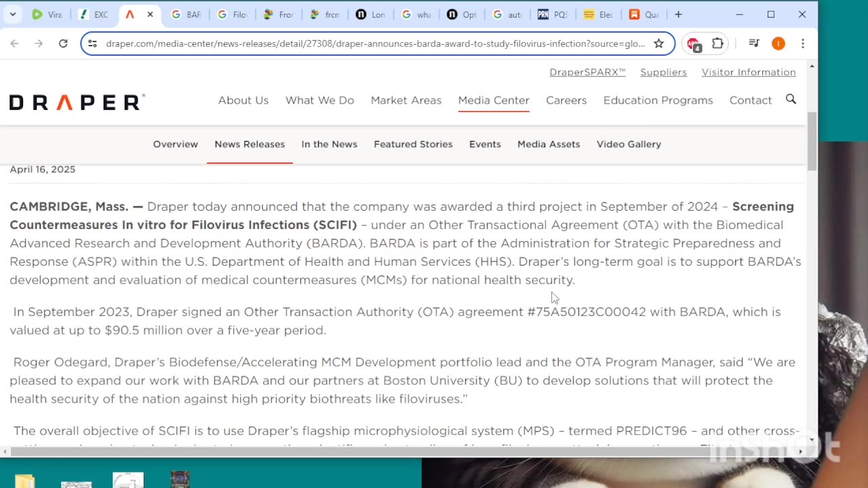Go forward in browser history
Image resolution: width=868 pixels, height=488 pixels.
pos(39,43)
